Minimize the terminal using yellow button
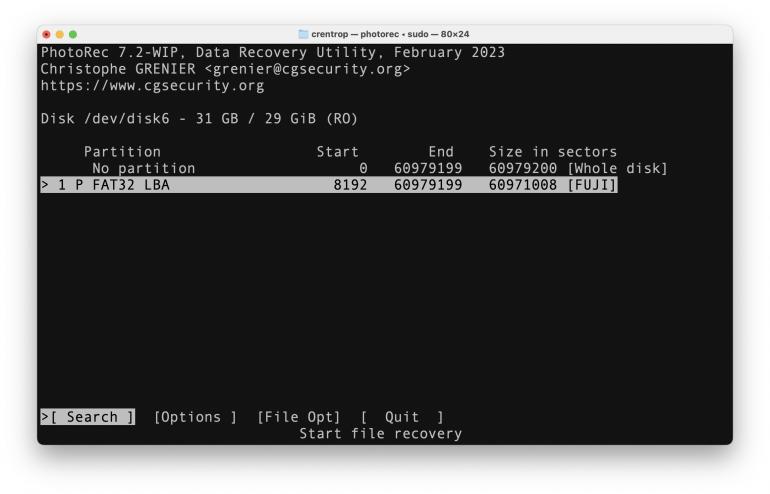Image resolution: width=770 pixels, height=494 pixels. 59,34
